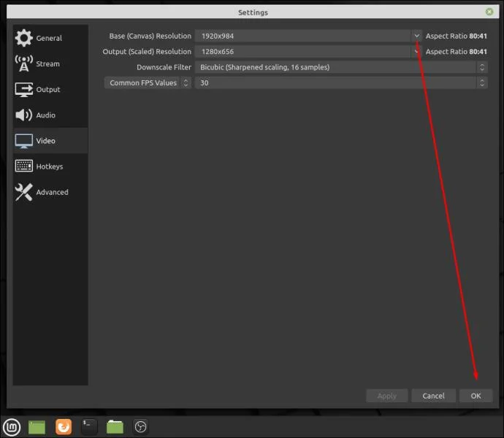Switch to Output settings label

tap(48, 89)
